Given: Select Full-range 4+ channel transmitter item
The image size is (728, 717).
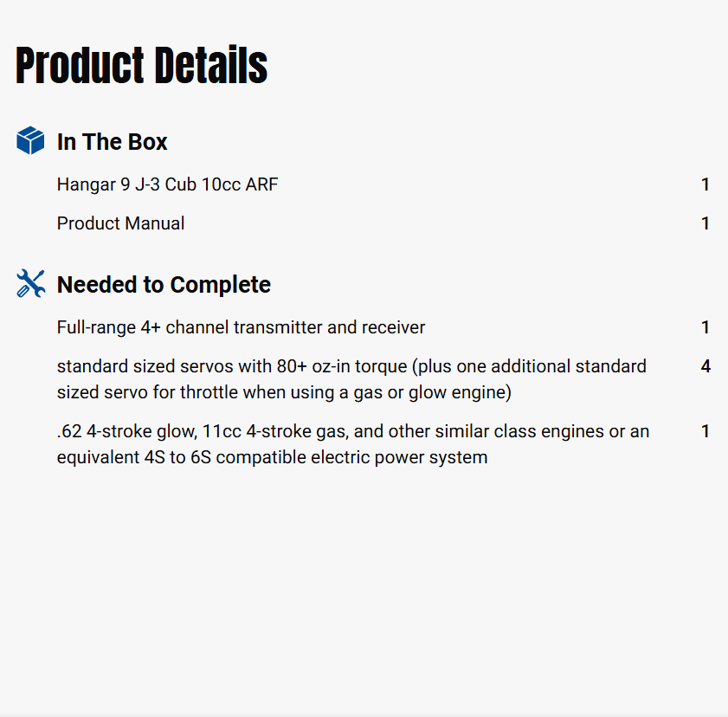Looking at the screenshot, I should coord(241,327).
